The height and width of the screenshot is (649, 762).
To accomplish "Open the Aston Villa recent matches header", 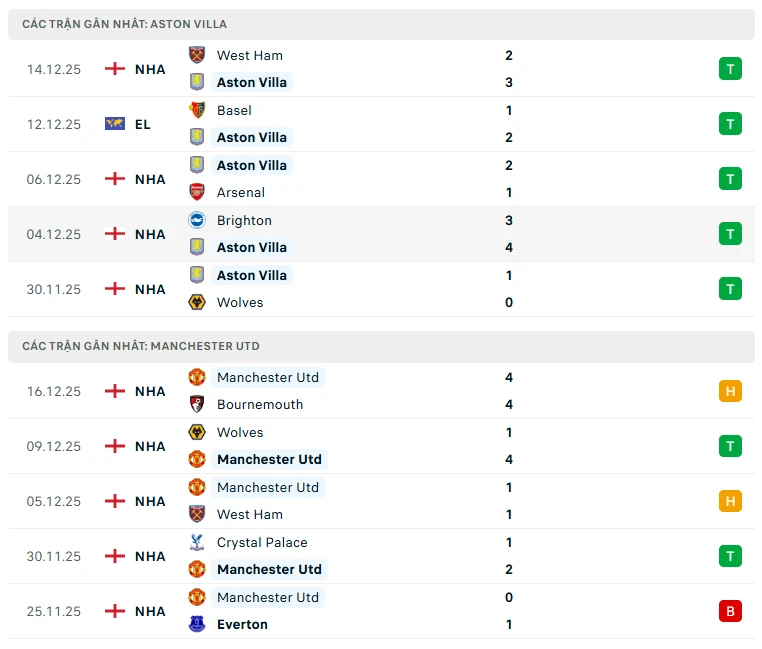I will [x=125, y=24].
